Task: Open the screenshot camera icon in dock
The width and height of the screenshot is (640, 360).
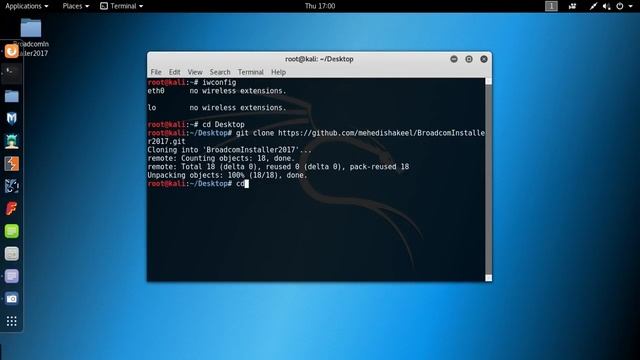Action: [11, 299]
